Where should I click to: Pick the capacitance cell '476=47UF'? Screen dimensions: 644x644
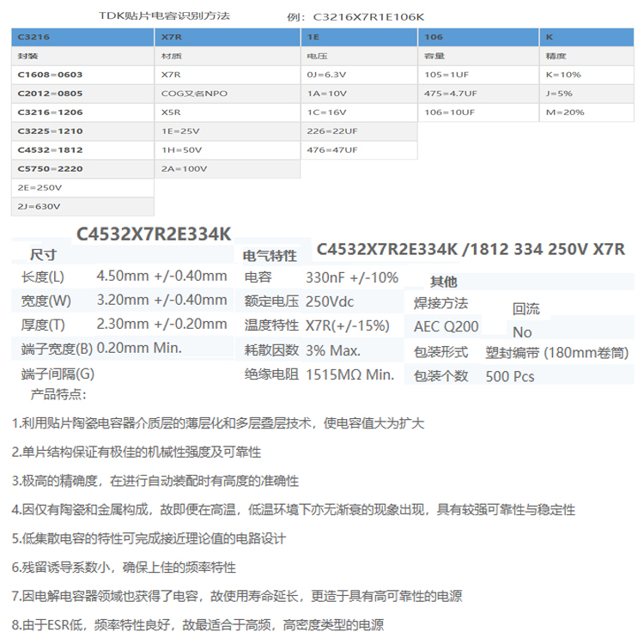(359, 150)
